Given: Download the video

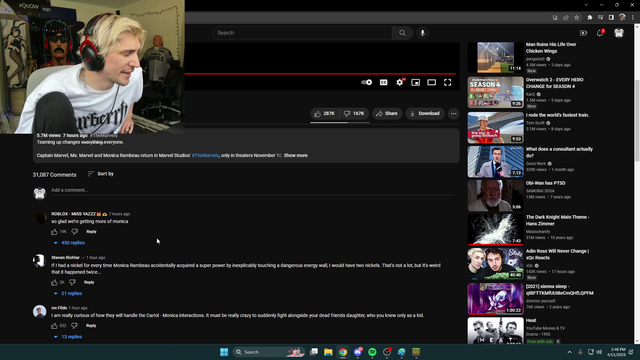Looking at the screenshot, I should tap(425, 113).
